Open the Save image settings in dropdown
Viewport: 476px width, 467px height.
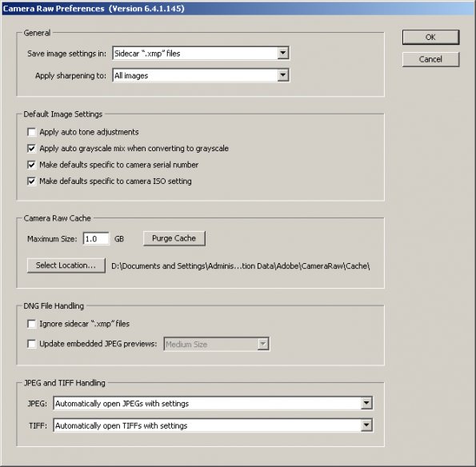click(201, 54)
